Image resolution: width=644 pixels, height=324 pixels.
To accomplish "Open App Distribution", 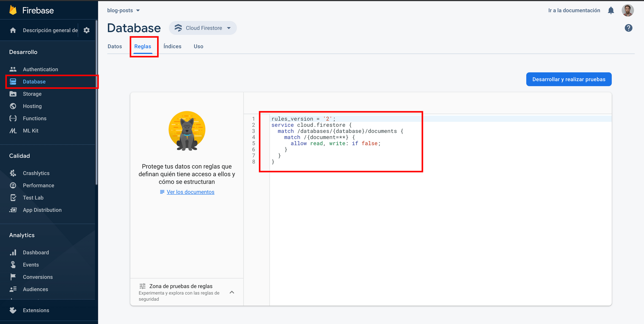I will [x=42, y=210].
